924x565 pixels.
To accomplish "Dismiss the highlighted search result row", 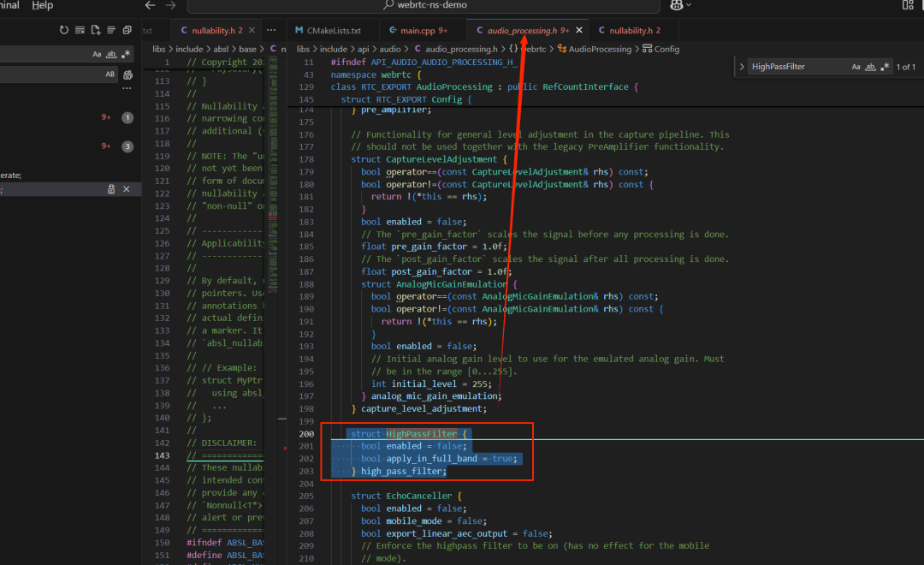I will click(126, 189).
